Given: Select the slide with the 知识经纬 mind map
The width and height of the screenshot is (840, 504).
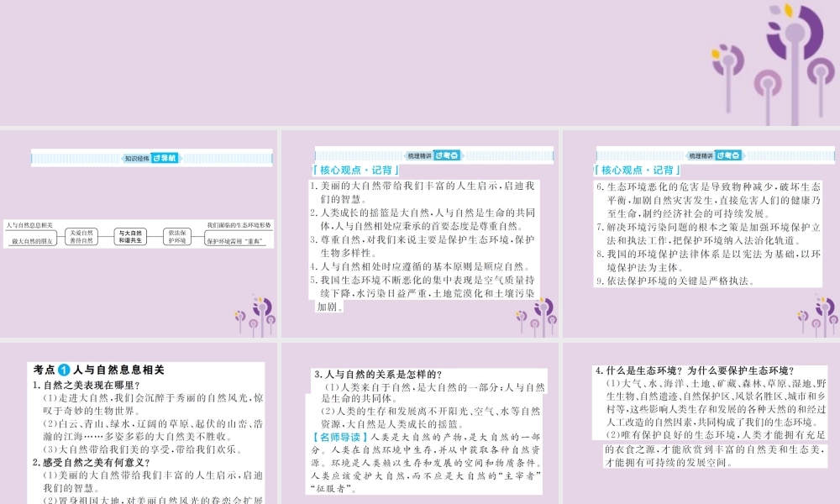Looking at the screenshot, I should point(139,234).
